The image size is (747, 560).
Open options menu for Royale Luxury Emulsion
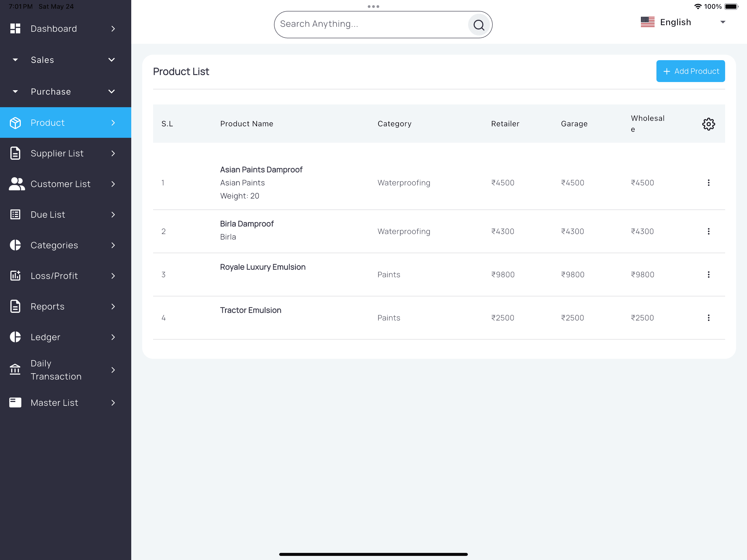tap(708, 275)
